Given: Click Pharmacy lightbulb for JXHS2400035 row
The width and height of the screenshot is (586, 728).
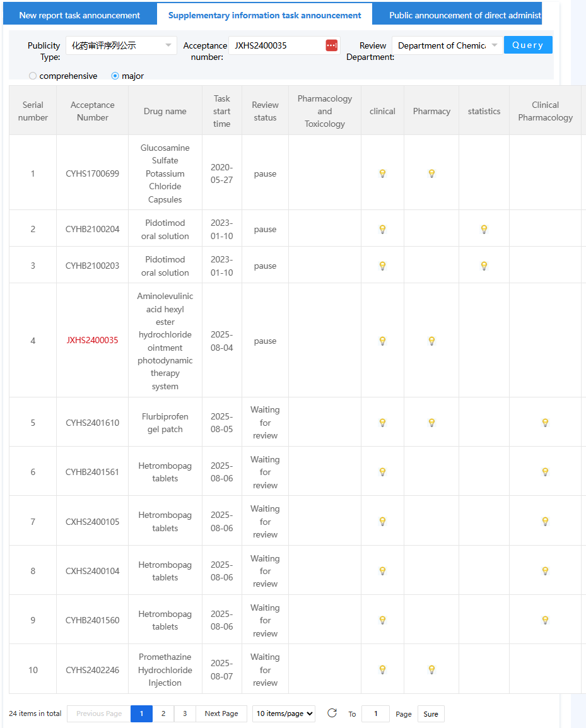Looking at the screenshot, I should (431, 341).
